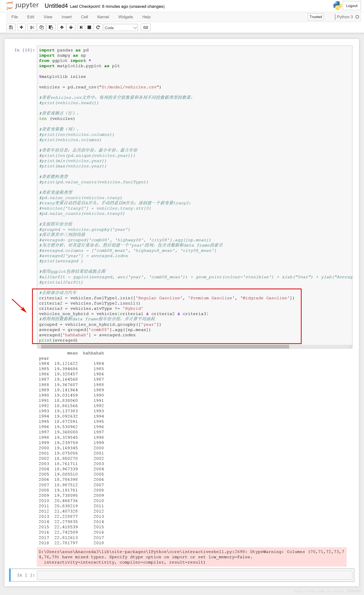Image resolution: width=364 pixels, height=595 pixels.
Task: Move selected cell up
Action: click(62, 27)
